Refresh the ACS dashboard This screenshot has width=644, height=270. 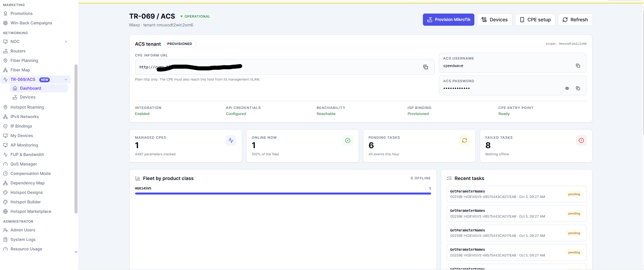(575, 20)
